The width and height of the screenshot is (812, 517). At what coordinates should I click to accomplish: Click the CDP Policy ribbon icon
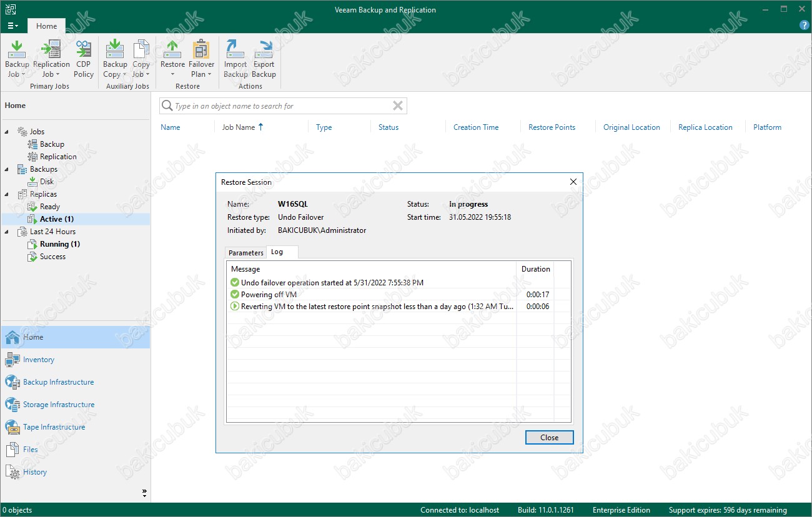pos(84,59)
